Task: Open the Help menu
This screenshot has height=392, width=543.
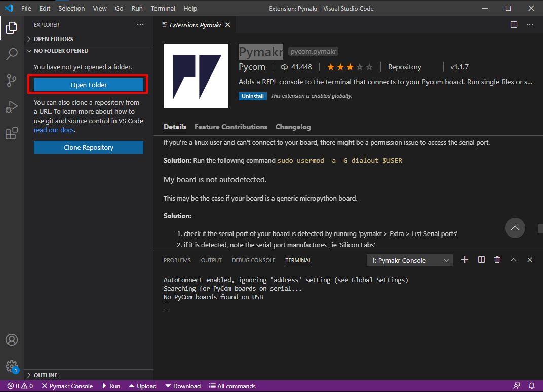Action: [x=190, y=8]
